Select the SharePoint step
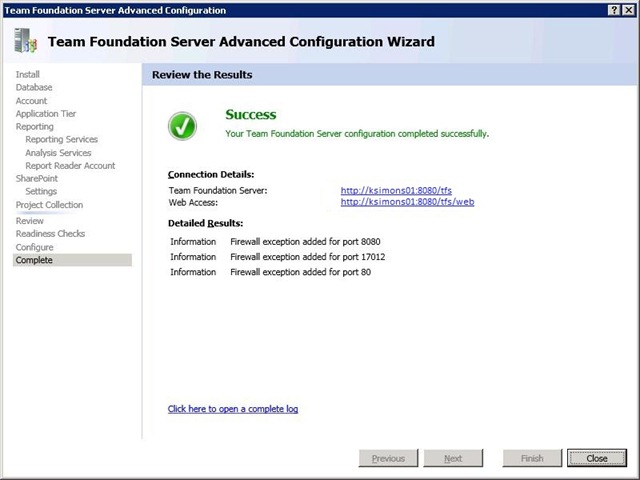The image size is (640, 480). point(37,178)
